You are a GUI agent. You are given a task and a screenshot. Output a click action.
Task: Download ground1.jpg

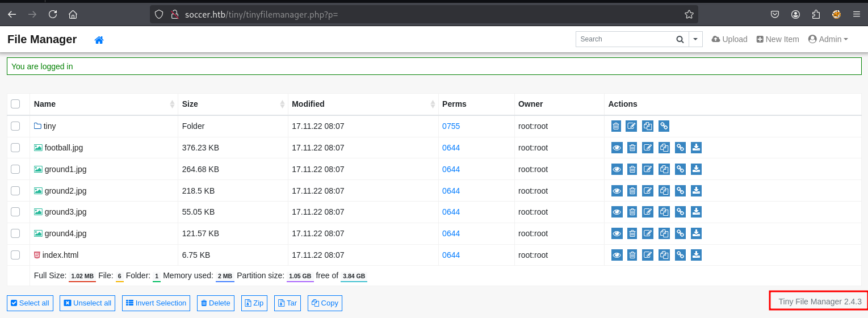pyautogui.click(x=697, y=169)
